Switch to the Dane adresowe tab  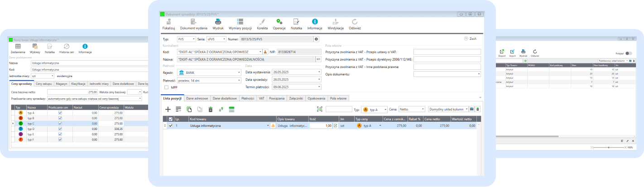click(x=197, y=98)
